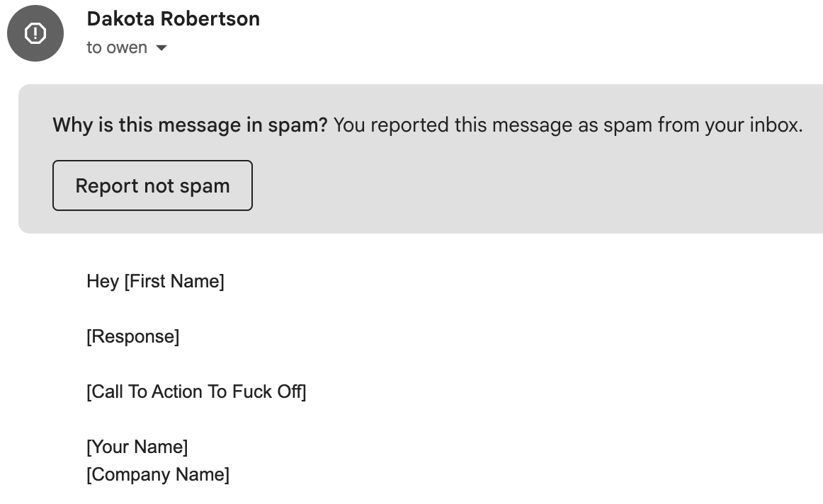Select the sender name Dakota Robertson
This screenshot has width=823, height=504.
pyautogui.click(x=174, y=19)
